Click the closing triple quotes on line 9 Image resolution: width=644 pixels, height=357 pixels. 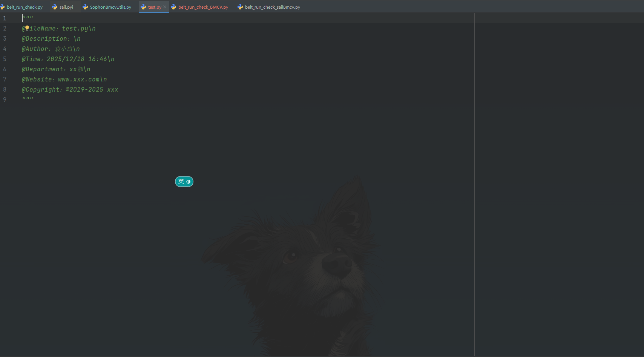point(28,99)
